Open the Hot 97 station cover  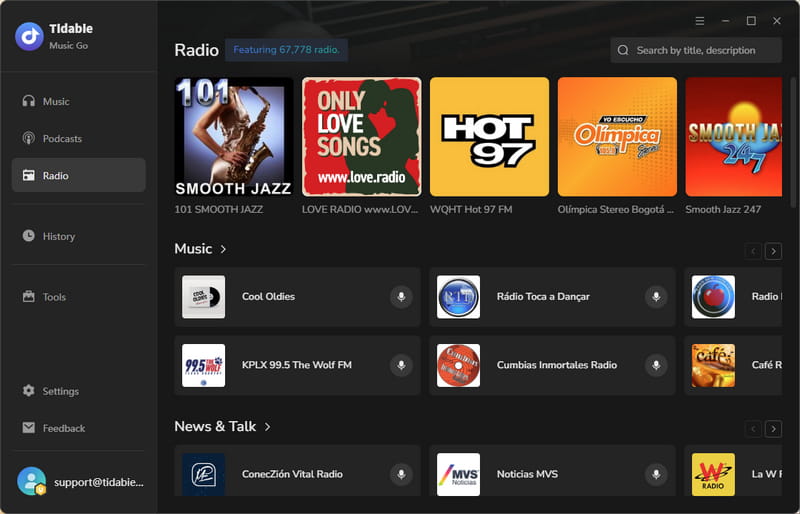point(489,137)
